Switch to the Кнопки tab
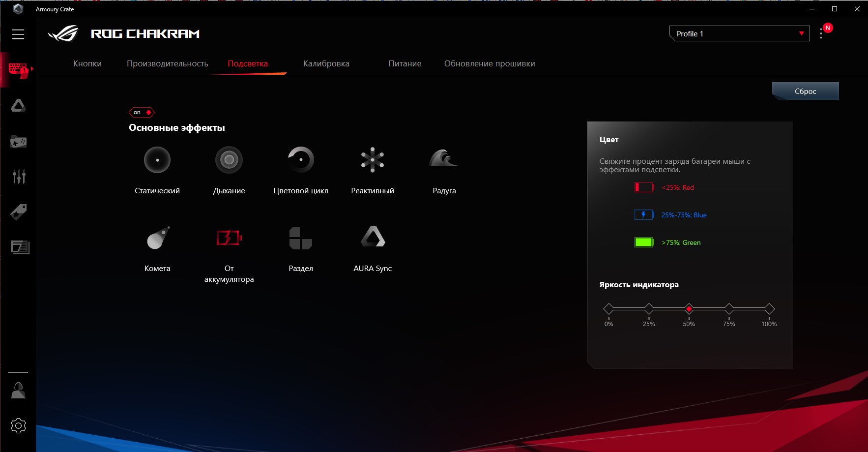The image size is (868, 452). tap(87, 63)
